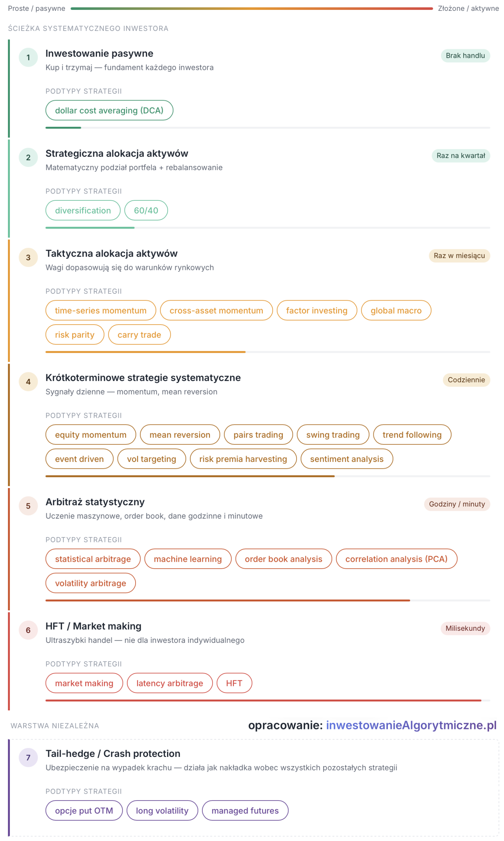Click the 'Arbitraż statystyczny' heading
The image size is (504, 841).
[x=95, y=502]
